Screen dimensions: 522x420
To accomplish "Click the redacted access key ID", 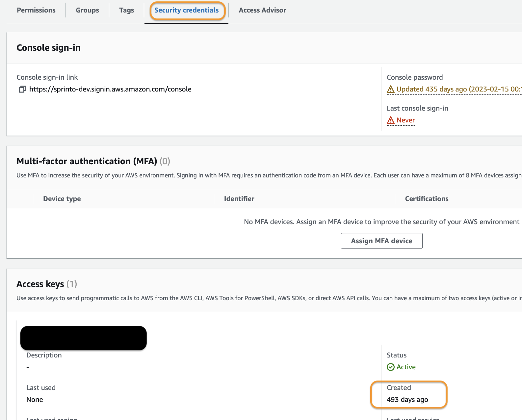I will coord(84,338).
